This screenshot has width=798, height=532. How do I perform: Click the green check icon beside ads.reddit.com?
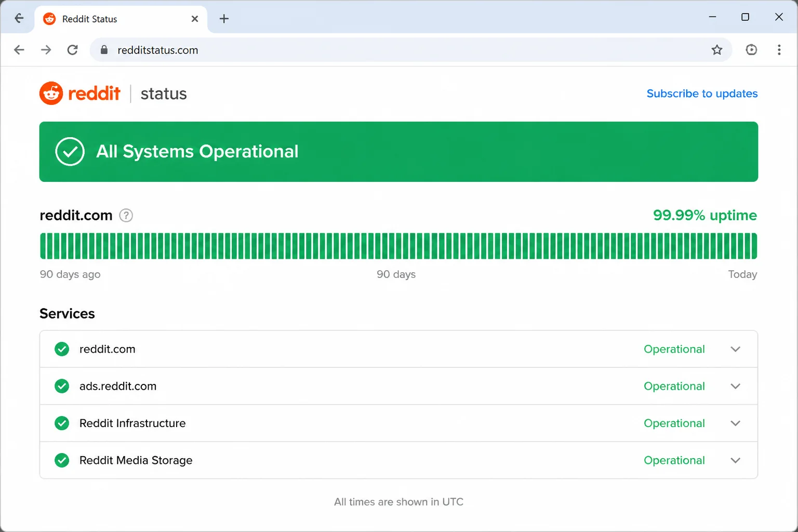[62, 386]
